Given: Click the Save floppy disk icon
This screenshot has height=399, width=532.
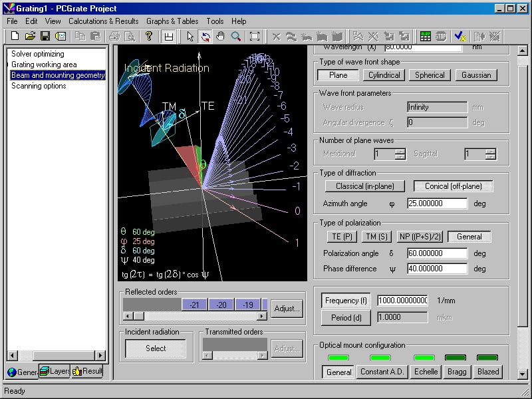Looking at the screenshot, I should pos(45,36).
